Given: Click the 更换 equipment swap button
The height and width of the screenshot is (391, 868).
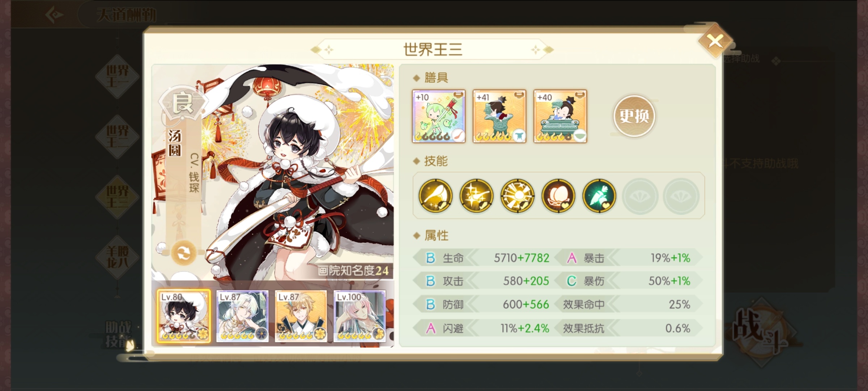Looking at the screenshot, I should click(x=634, y=116).
